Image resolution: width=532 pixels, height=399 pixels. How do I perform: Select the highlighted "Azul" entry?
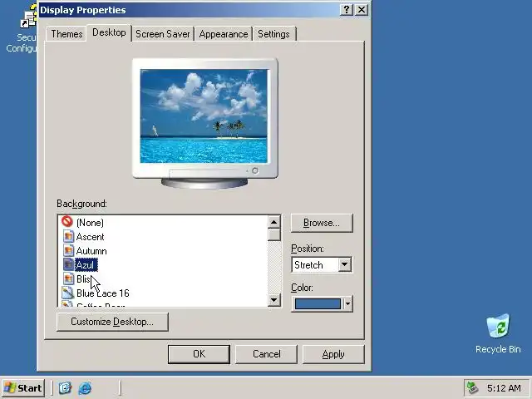pyautogui.click(x=86, y=265)
